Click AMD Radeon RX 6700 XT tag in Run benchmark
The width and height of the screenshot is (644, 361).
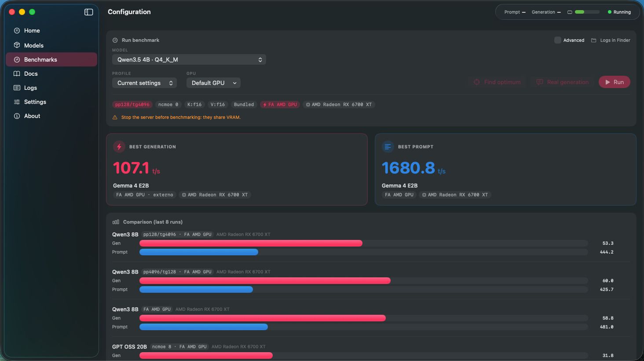[x=339, y=104]
